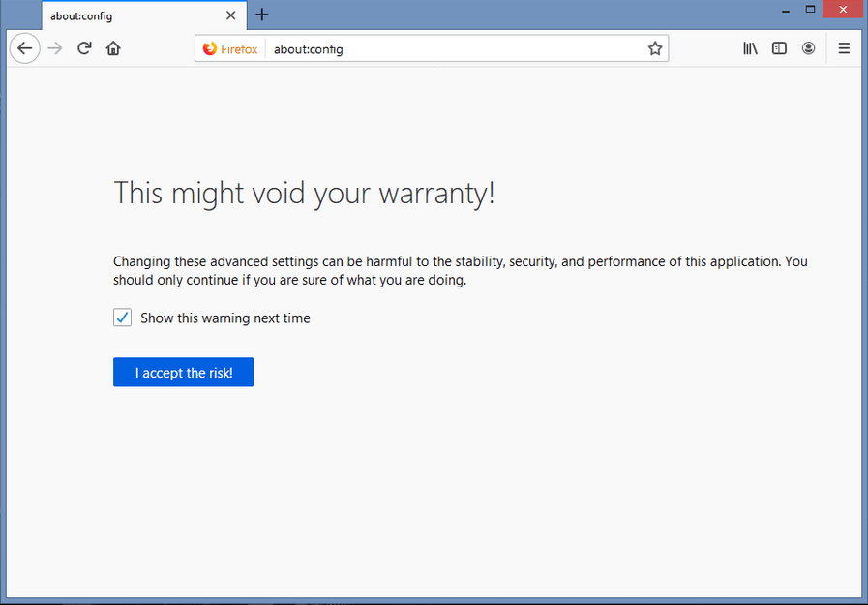Click the Firefox shield icon in address bar

[210, 48]
